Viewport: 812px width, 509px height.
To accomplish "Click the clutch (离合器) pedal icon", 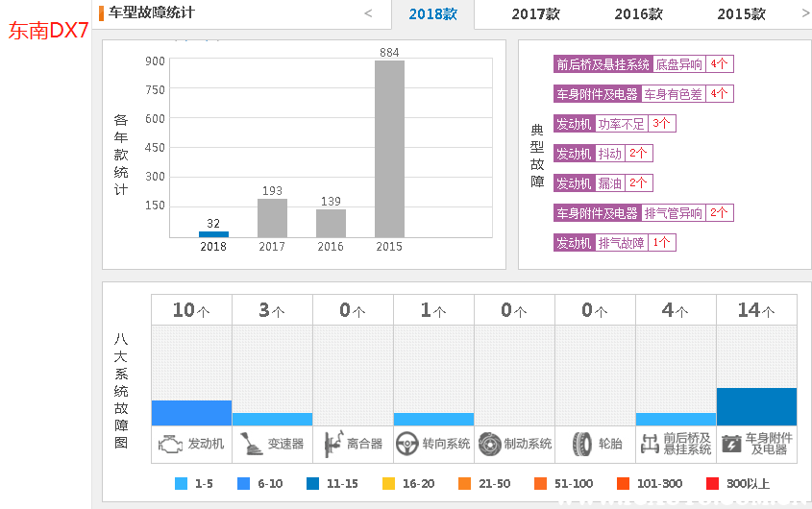I will click(333, 444).
